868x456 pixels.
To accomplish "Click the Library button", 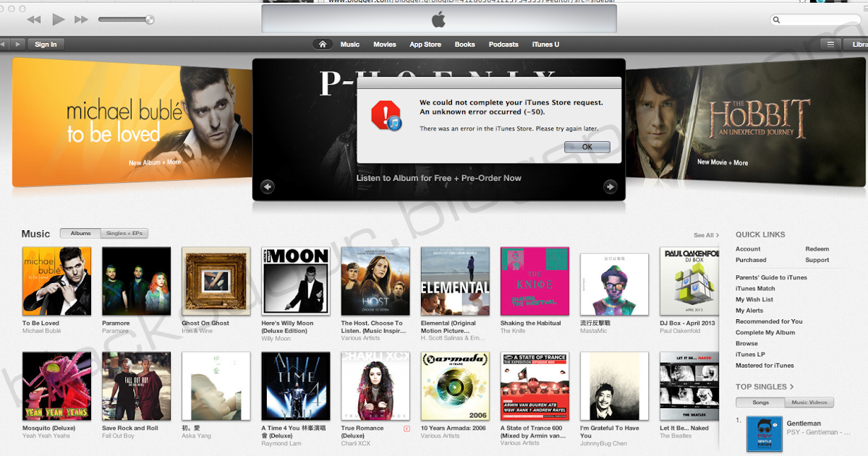I will [856, 44].
